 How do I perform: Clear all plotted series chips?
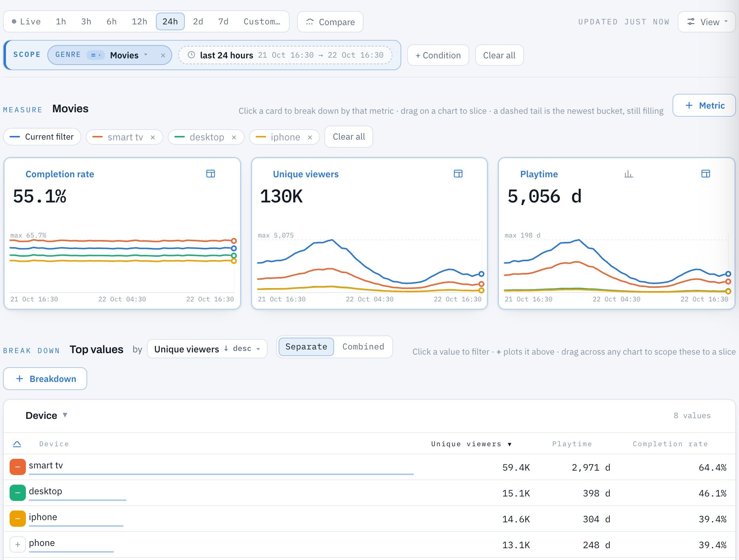[349, 137]
